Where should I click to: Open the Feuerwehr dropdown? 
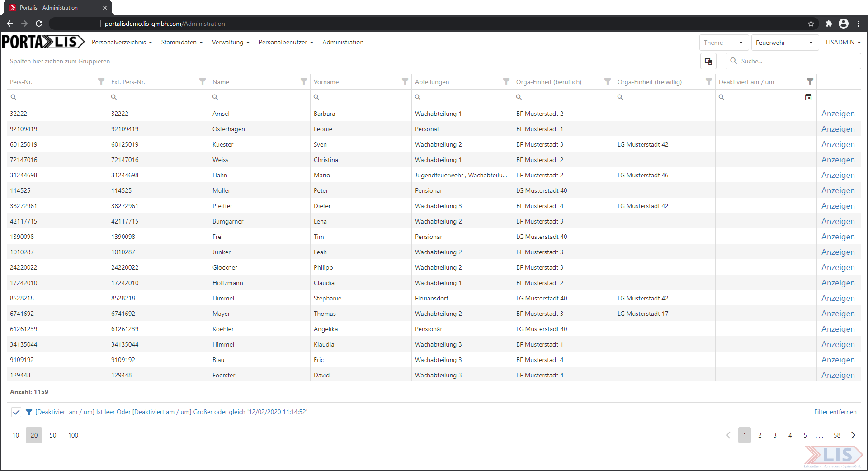784,43
